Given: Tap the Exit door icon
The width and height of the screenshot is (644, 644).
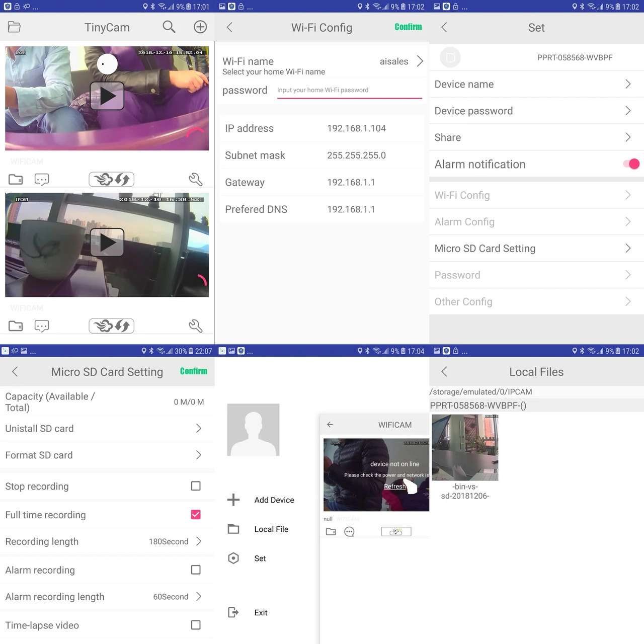Looking at the screenshot, I should (233, 612).
